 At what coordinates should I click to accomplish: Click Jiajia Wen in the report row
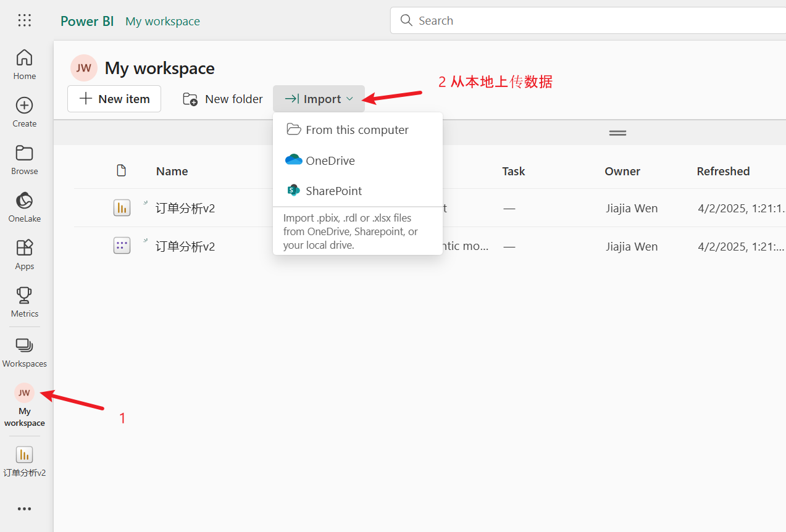(632, 208)
